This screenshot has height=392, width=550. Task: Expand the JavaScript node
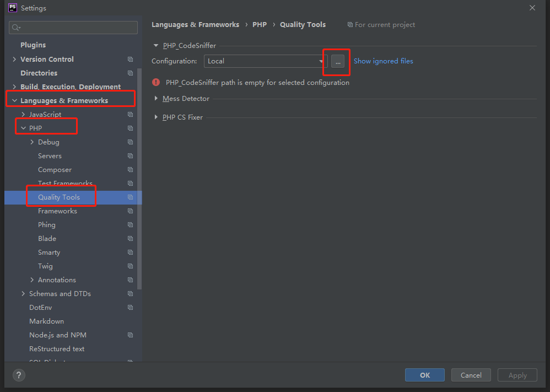23,115
